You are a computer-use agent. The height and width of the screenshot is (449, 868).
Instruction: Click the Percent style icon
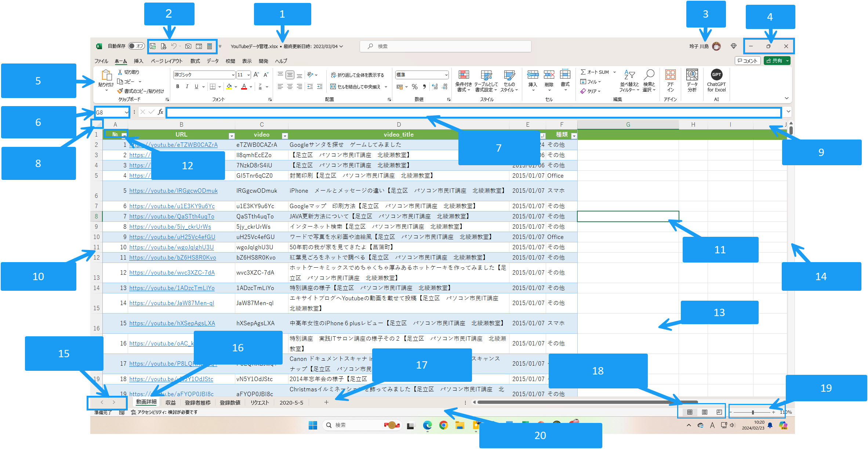click(x=414, y=87)
